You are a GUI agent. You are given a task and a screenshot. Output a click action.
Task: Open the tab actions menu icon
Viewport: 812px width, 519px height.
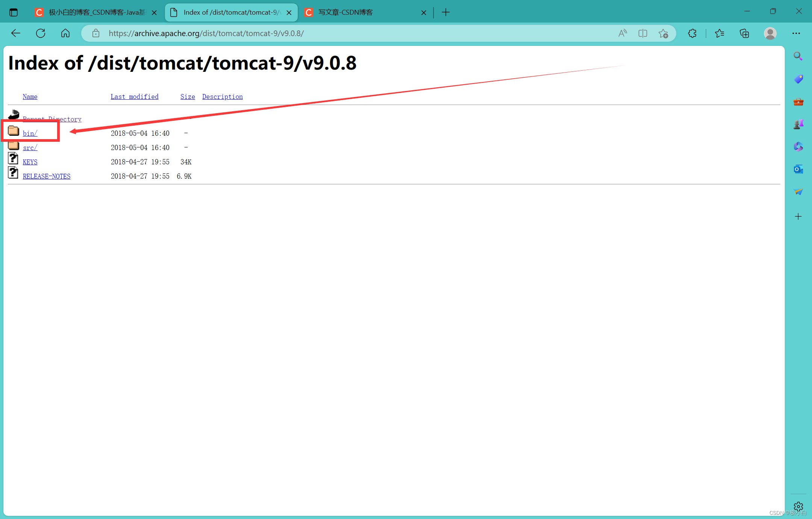click(14, 12)
